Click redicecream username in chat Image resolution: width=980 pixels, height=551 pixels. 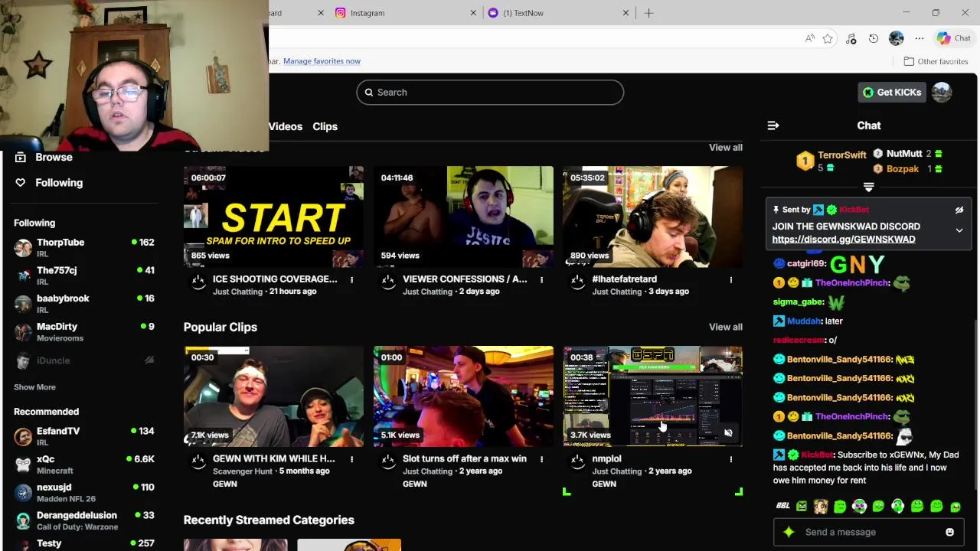coord(798,341)
